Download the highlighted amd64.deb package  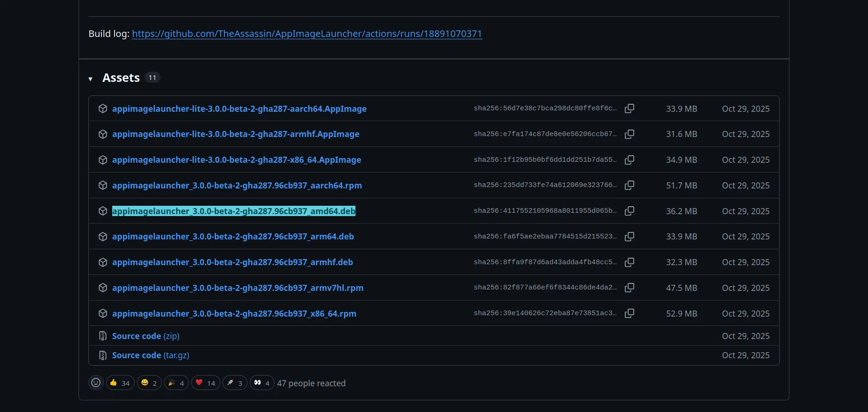234,211
